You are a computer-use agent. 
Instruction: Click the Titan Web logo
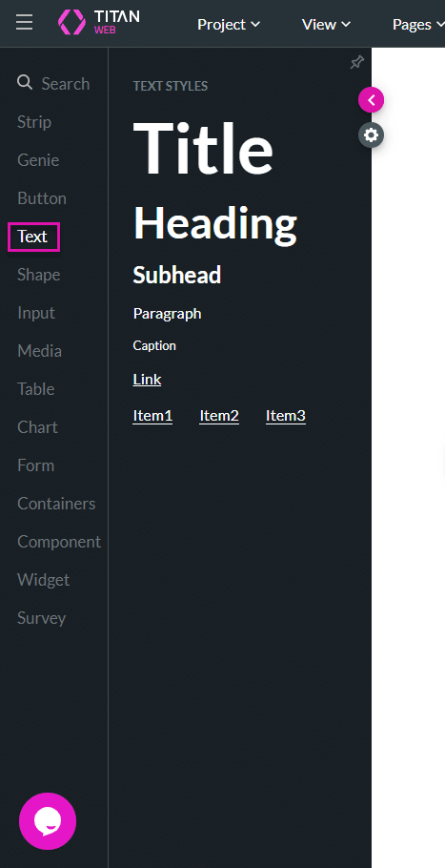click(x=99, y=22)
